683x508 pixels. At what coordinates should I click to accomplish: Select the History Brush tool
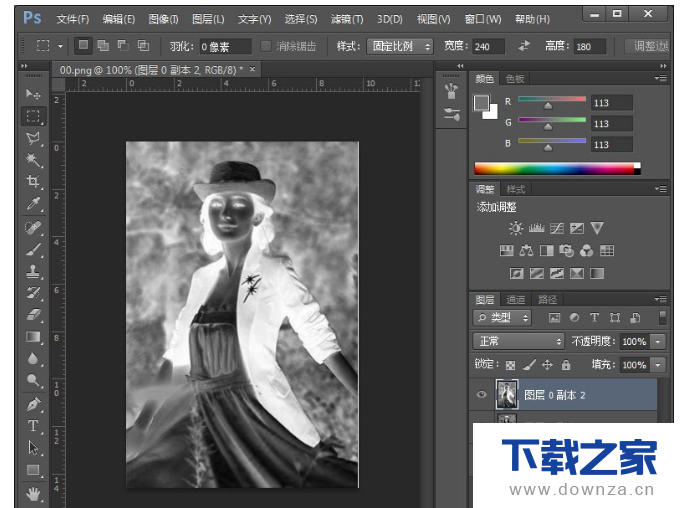pyautogui.click(x=33, y=293)
